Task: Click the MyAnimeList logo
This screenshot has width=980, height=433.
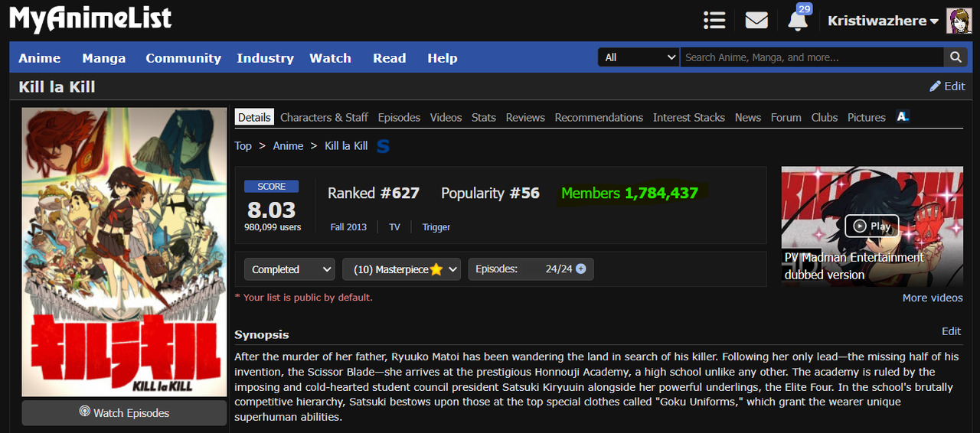Action: [90, 19]
